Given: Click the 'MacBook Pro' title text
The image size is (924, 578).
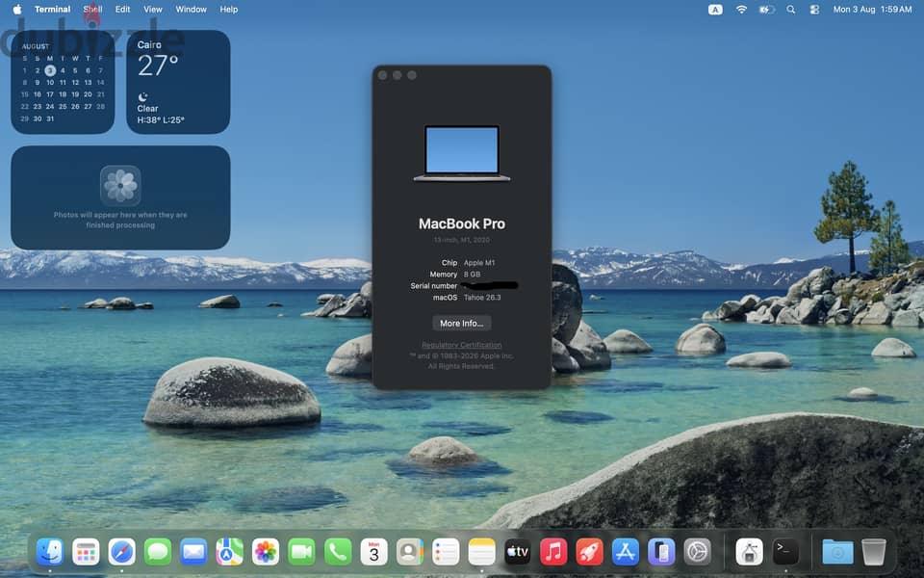Looking at the screenshot, I should click(461, 224).
